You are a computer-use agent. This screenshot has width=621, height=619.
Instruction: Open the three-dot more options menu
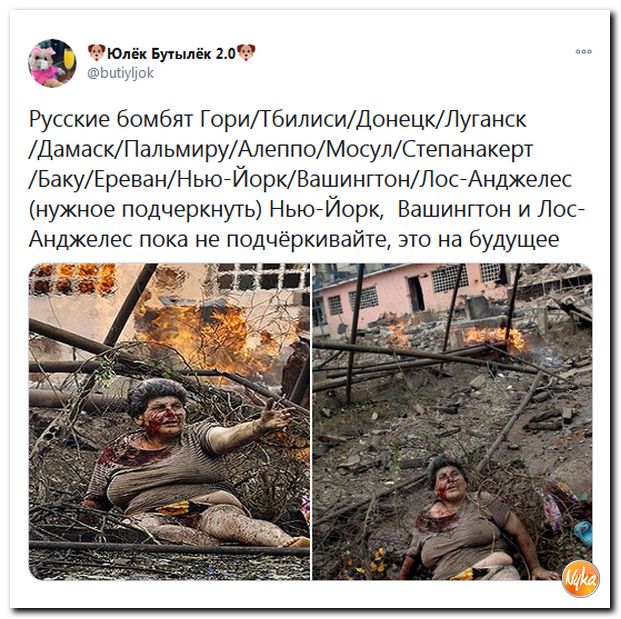[584, 52]
